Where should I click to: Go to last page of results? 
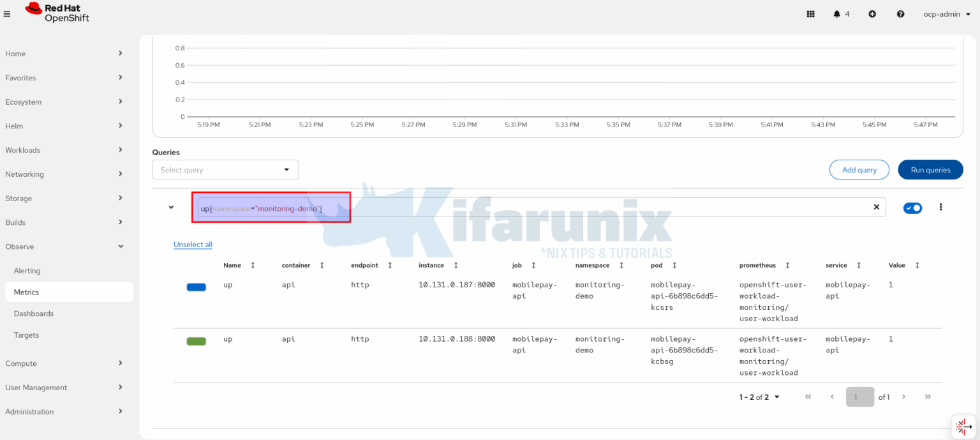click(928, 397)
